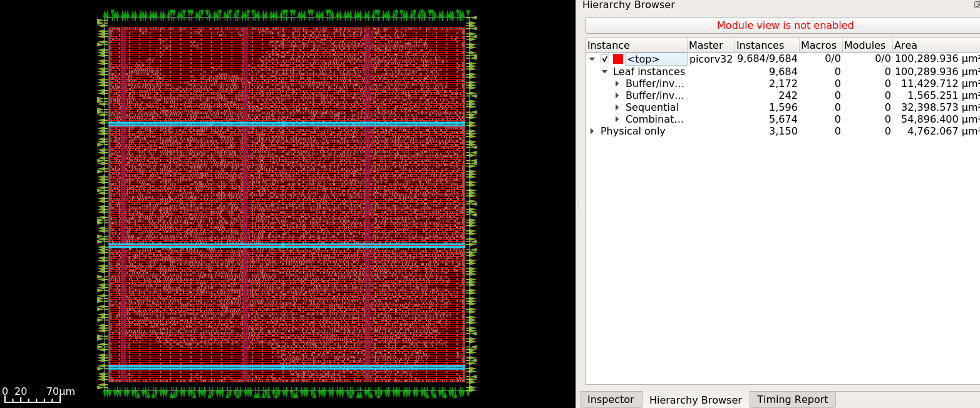The height and width of the screenshot is (408, 980).
Task: Expand the first Buffer/inv category
Action: (617, 83)
